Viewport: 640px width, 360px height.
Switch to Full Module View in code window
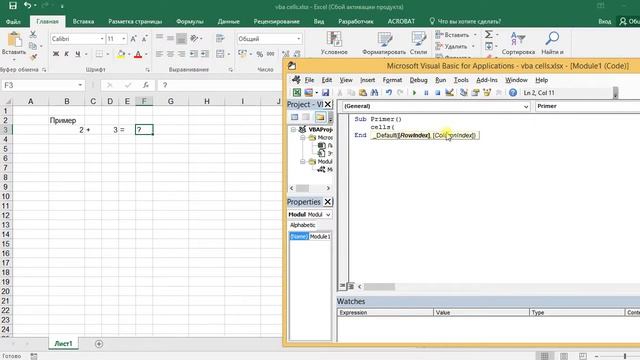point(351,286)
